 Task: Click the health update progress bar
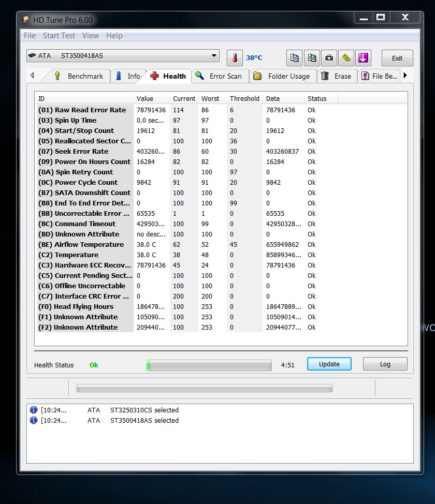point(209,365)
